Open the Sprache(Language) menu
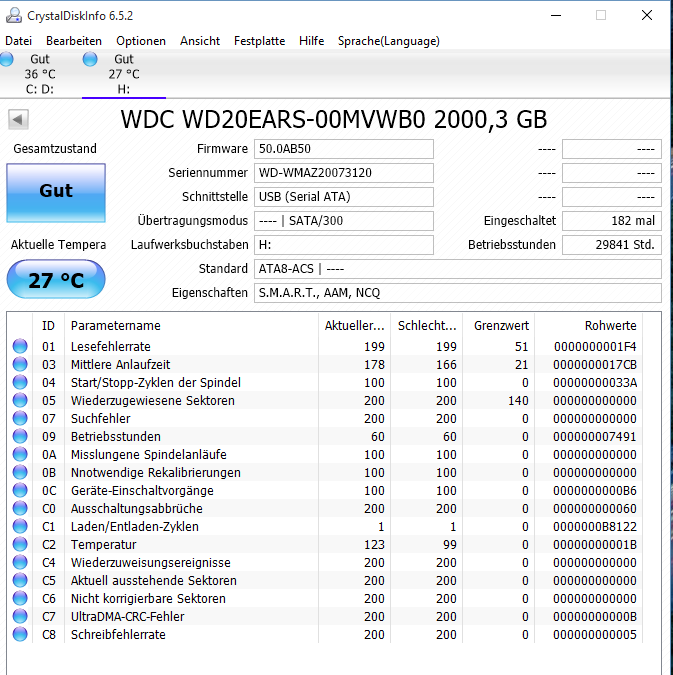 (x=388, y=41)
